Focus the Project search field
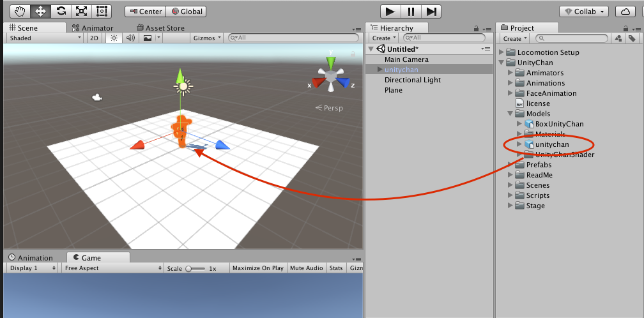 click(x=572, y=38)
